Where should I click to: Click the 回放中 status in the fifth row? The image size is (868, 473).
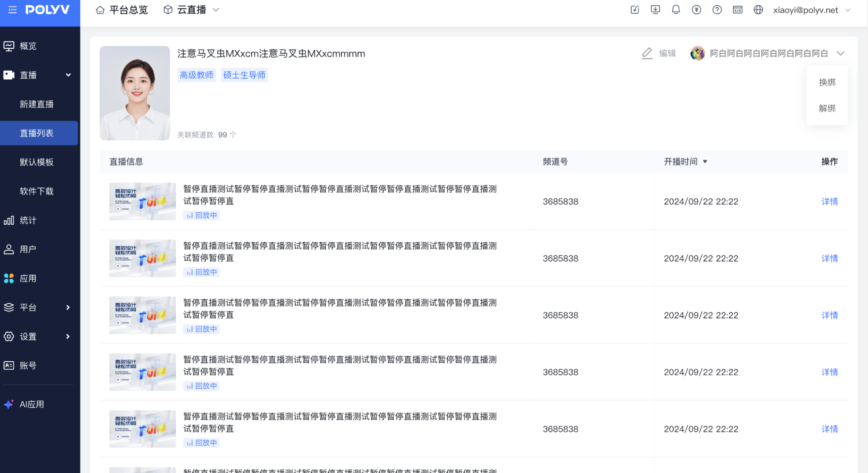(x=201, y=443)
